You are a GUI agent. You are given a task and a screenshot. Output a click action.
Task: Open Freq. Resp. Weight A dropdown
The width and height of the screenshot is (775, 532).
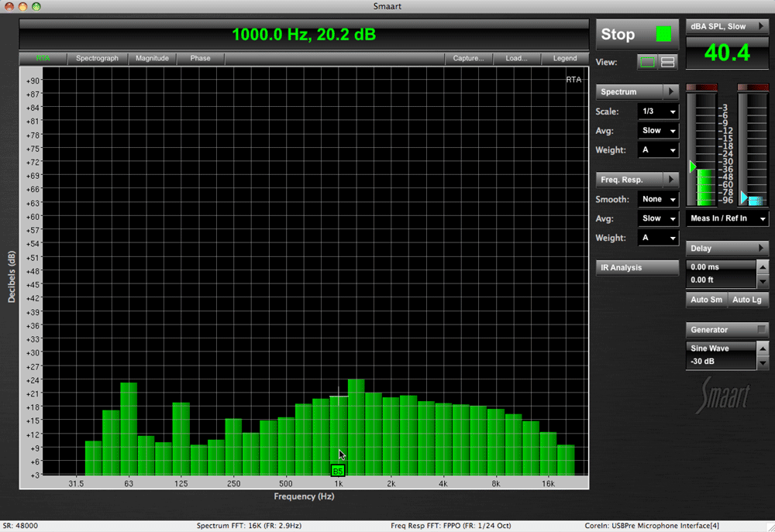pyautogui.click(x=658, y=238)
